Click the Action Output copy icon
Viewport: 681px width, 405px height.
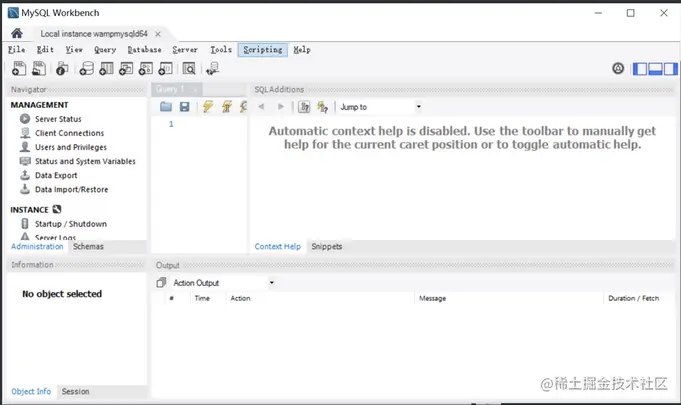161,283
